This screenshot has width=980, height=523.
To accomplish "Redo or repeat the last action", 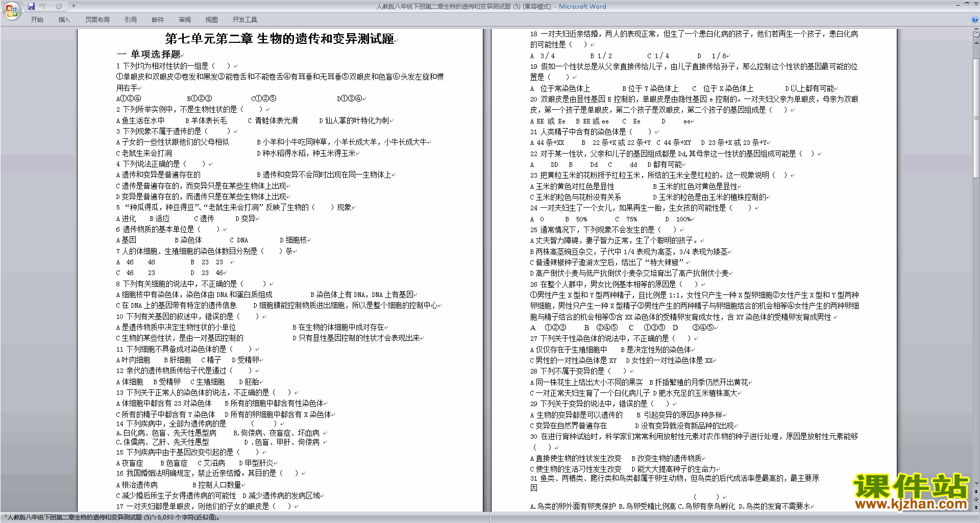I will 59,6.
